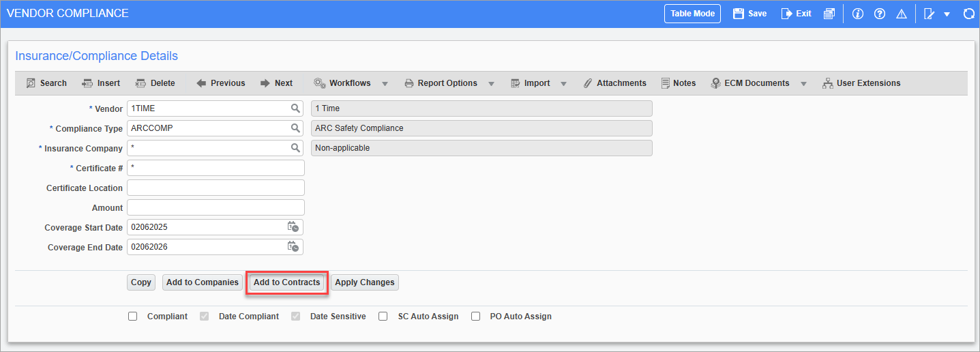Open the help question mark icon

click(x=880, y=14)
